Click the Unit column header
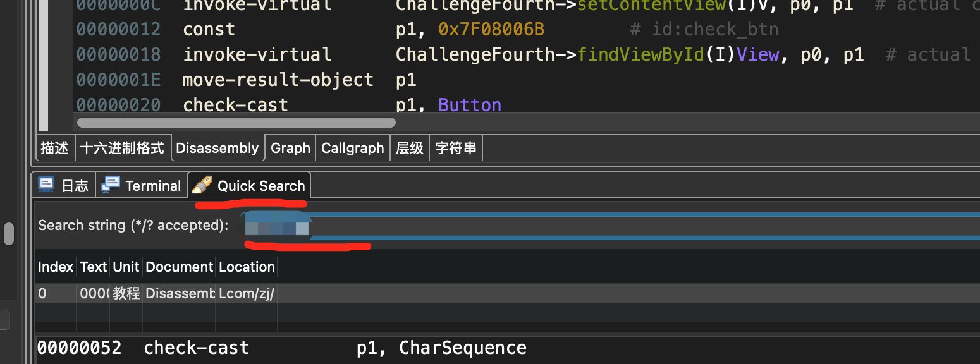 pyautogui.click(x=126, y=267)
